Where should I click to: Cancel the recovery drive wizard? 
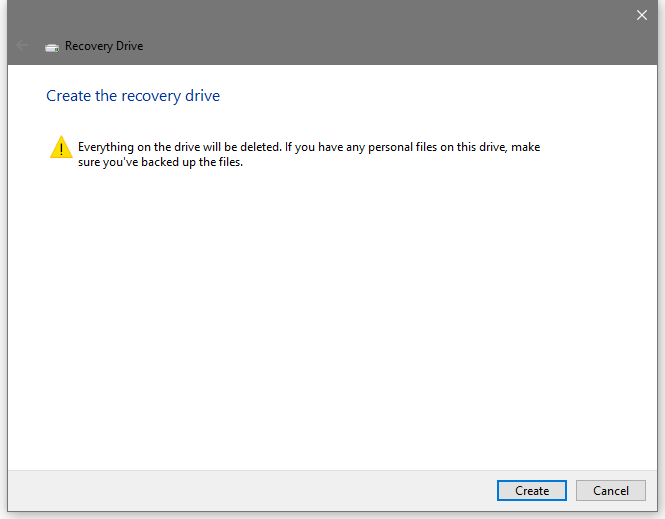coord(611,491)
